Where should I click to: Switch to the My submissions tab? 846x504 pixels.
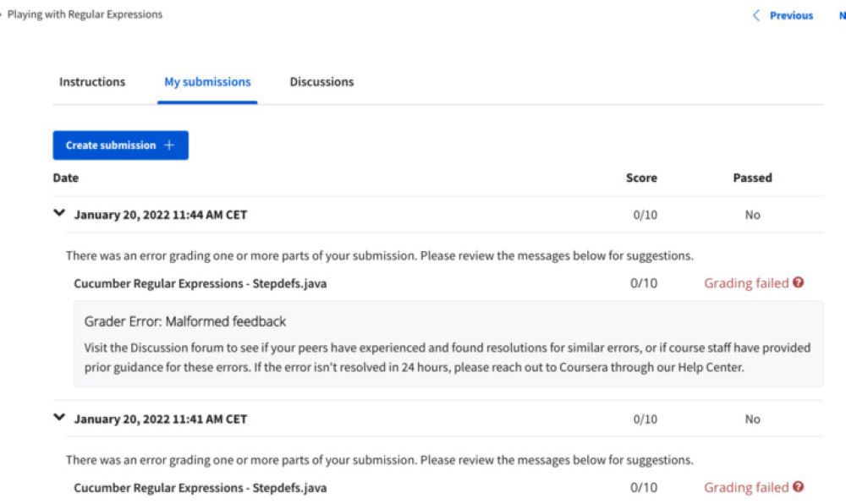207,82
